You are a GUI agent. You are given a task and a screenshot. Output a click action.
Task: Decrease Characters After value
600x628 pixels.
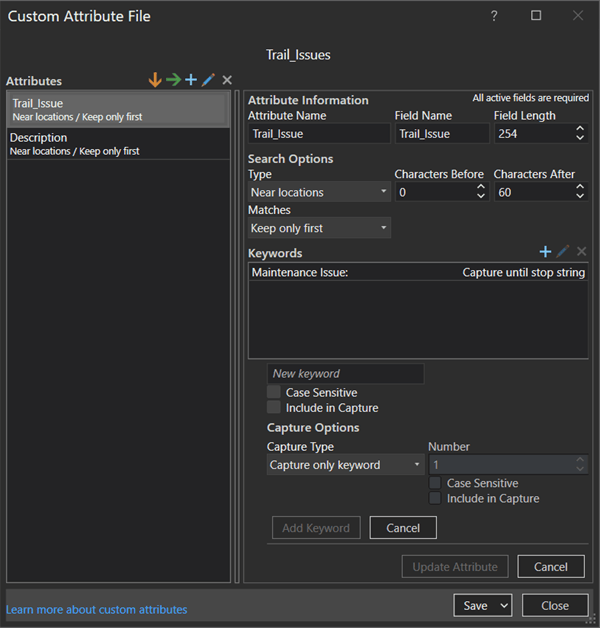coord(580,196)
